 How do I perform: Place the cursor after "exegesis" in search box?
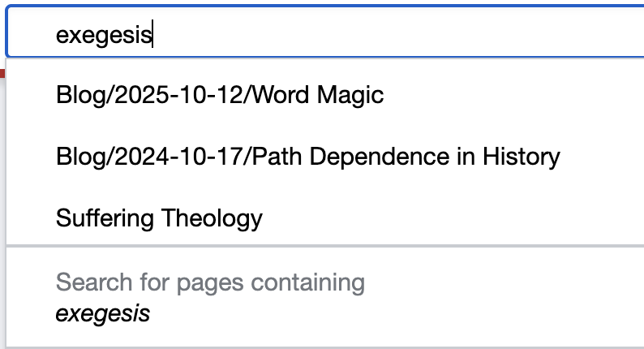[x=153, y=35]
